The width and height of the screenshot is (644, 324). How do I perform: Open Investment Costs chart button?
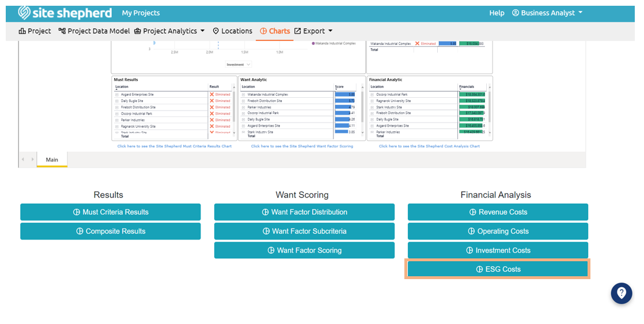click(498, 250)
